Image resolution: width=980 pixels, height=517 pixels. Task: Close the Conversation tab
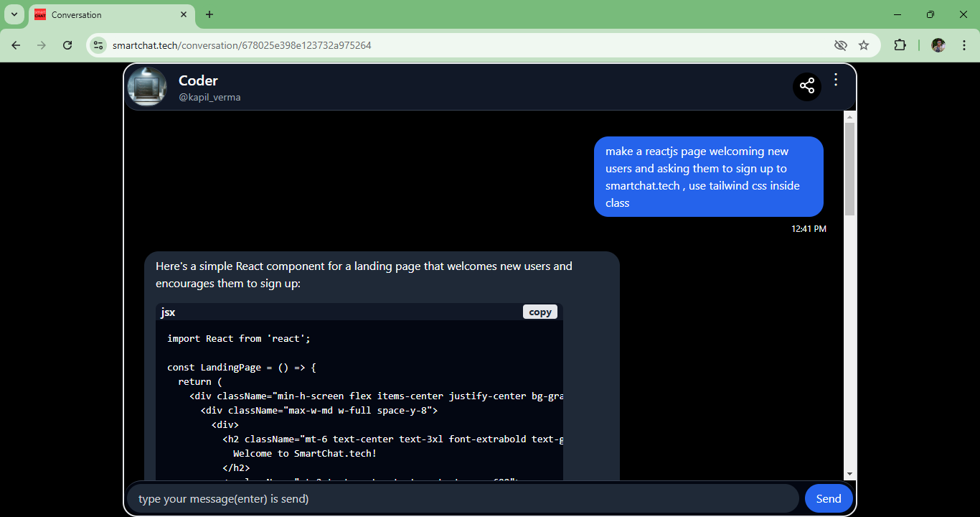point(184,14)
